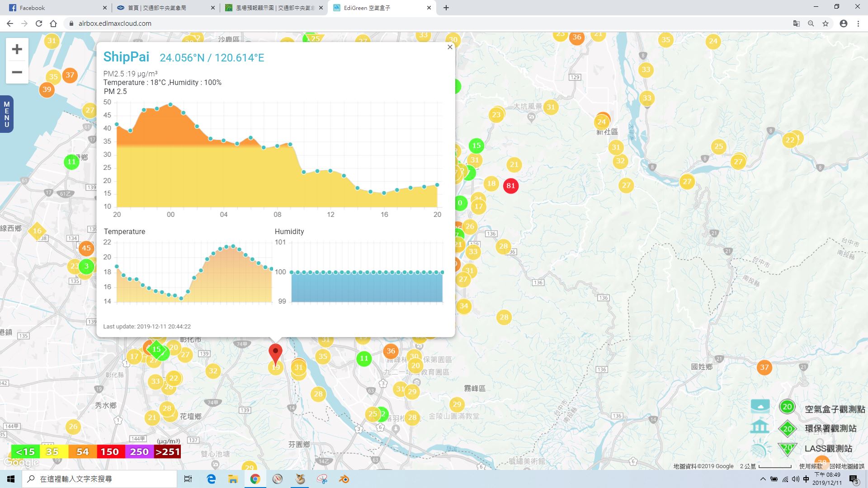Click the 54 orange legend swatch
The image size is (868, 488).
pos(82,452)
